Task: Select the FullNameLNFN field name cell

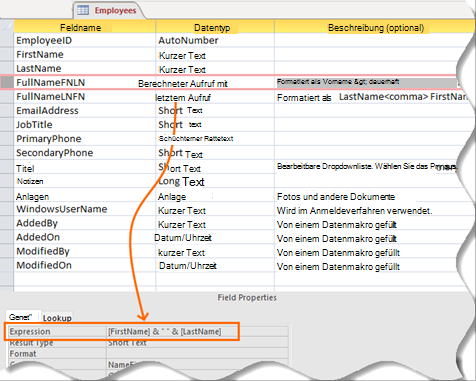Action: [x=84, y=96]
